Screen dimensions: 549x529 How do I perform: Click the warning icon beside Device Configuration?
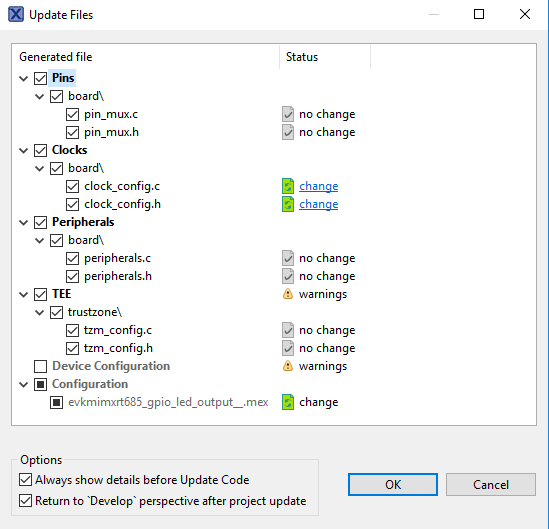288,366
